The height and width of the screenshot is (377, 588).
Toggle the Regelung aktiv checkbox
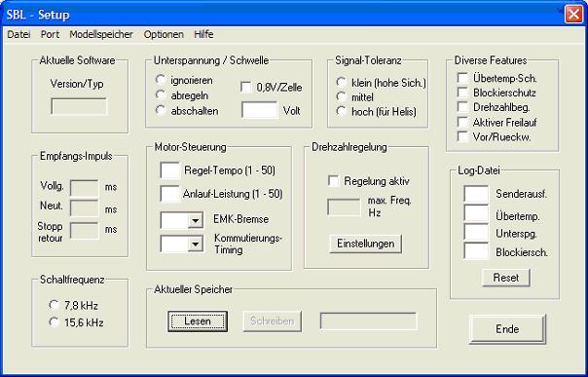click(x=333, y=181)
